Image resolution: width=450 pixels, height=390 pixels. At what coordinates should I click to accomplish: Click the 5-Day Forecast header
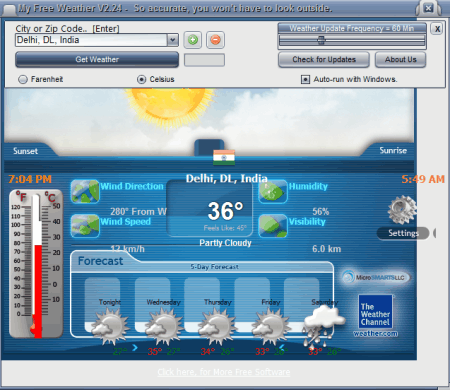214,267
